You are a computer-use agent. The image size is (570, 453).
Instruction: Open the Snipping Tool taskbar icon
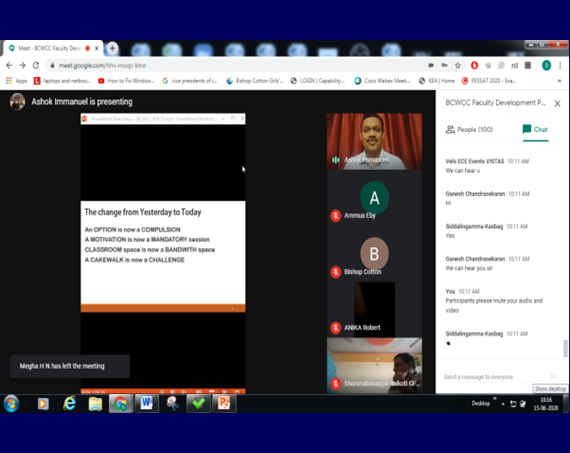[x=173, y=404]
